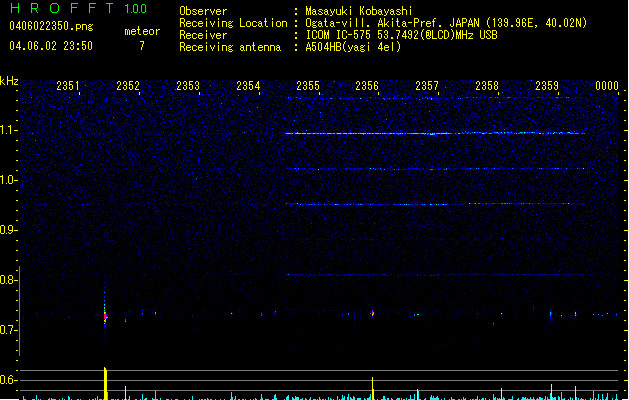Click observer name Masayuki Kobayashi
The width and height of the screenshot is (629, 400).
click(x=359, y=11)
